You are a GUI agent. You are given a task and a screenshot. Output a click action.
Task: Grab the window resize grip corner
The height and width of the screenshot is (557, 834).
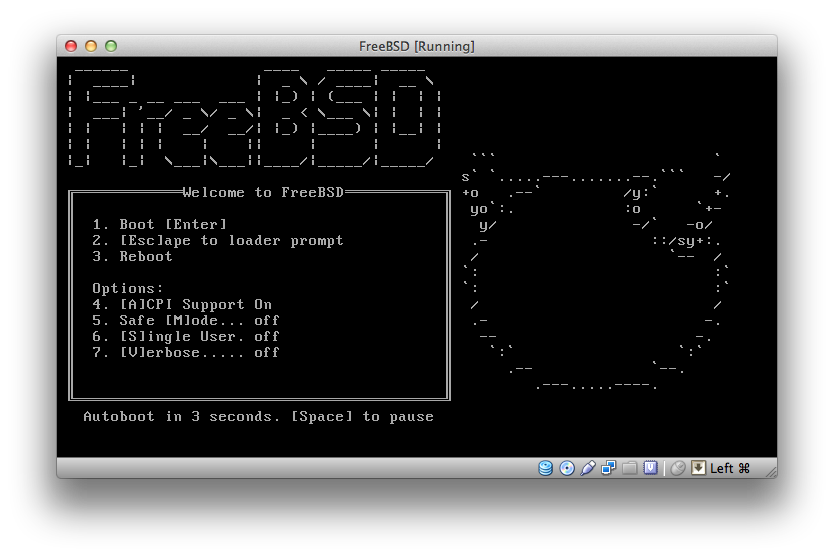click(x=770, y=471)
